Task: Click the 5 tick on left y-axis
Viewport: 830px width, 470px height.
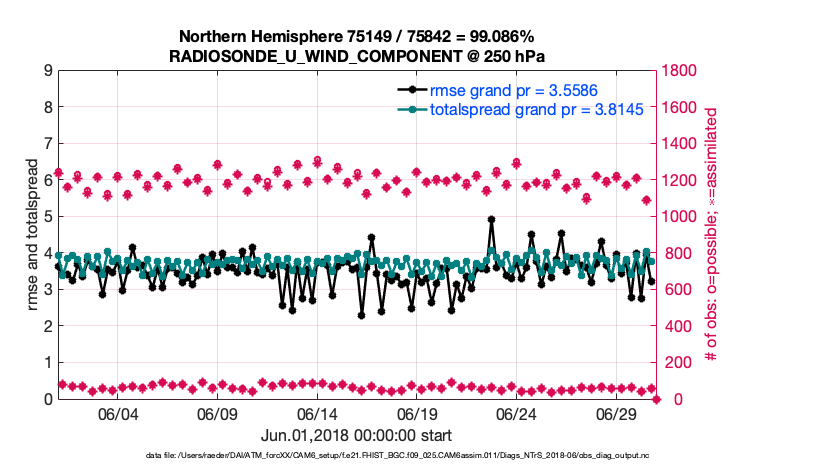Action: click(47, 217)
